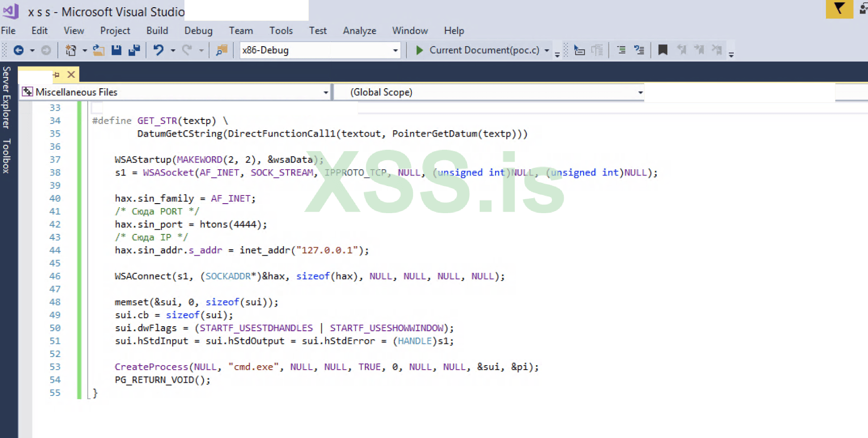Click the WSAConnect call on line 46
Image resolution: width=868 pixels, height=438 pixels.
(143, 276)
